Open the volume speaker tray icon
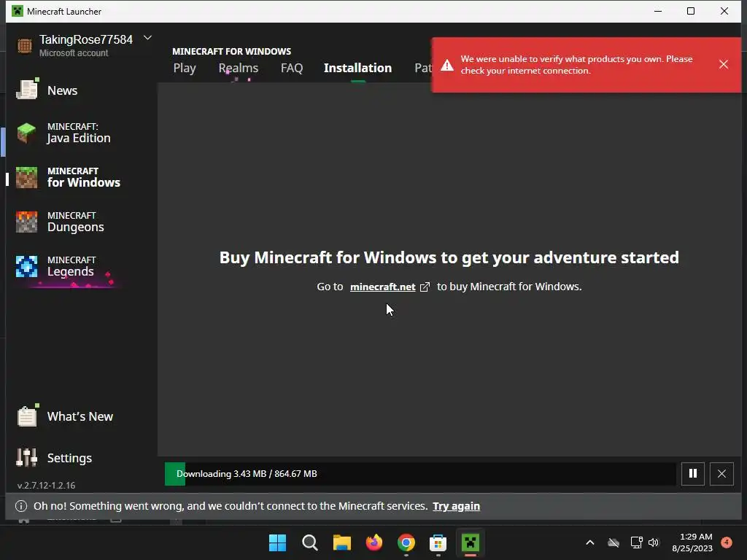Viewport: 747px width, 560px height. pos(653,542)
